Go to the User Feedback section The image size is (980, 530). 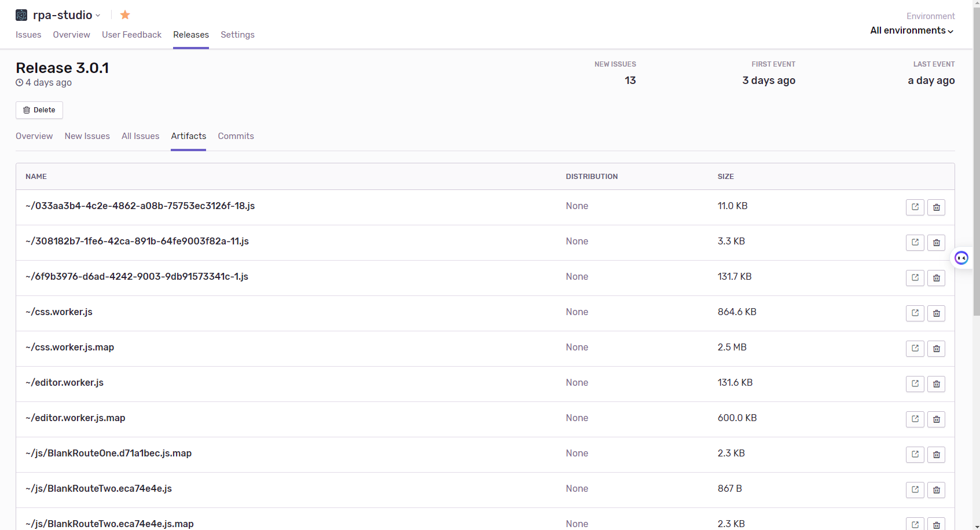tap(131, 35)
